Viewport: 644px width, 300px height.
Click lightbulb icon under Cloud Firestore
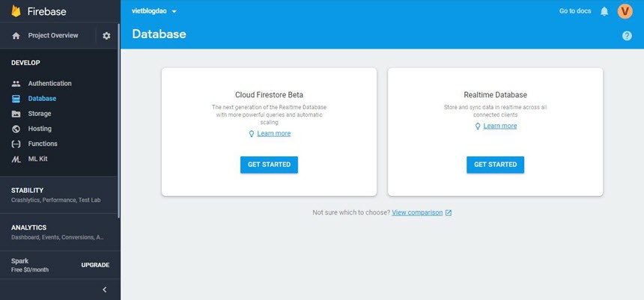coord(252,134)
